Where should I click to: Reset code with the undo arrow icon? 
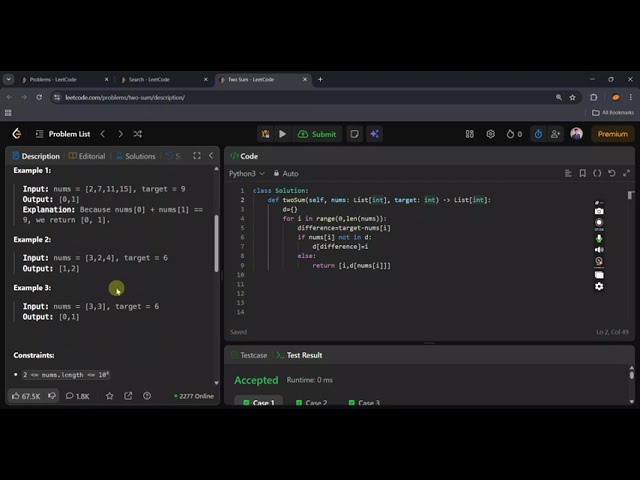[611, 173]
